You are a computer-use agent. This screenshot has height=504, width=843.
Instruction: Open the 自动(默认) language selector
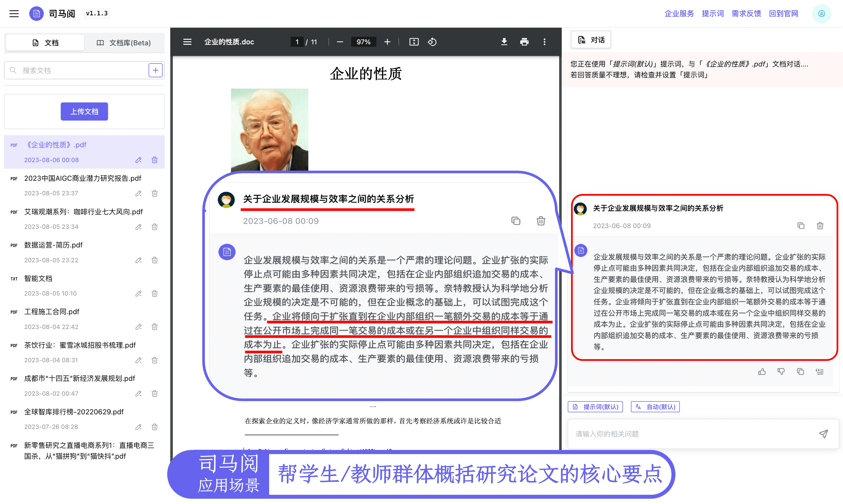pos(655,406)
